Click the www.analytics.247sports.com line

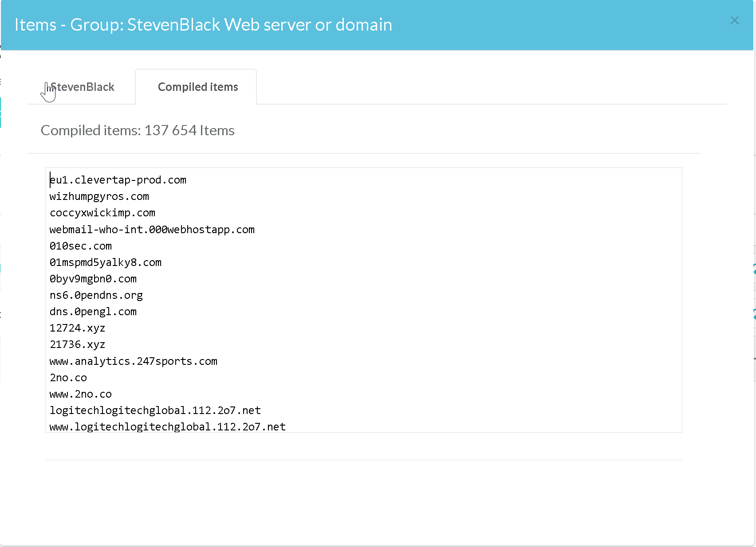tap(134, 361)
